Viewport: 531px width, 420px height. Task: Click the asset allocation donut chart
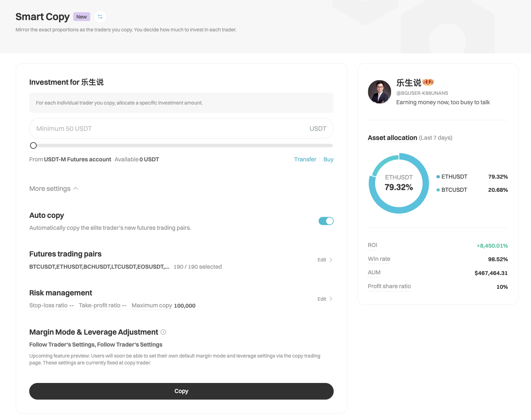click(x=399, y=183)
